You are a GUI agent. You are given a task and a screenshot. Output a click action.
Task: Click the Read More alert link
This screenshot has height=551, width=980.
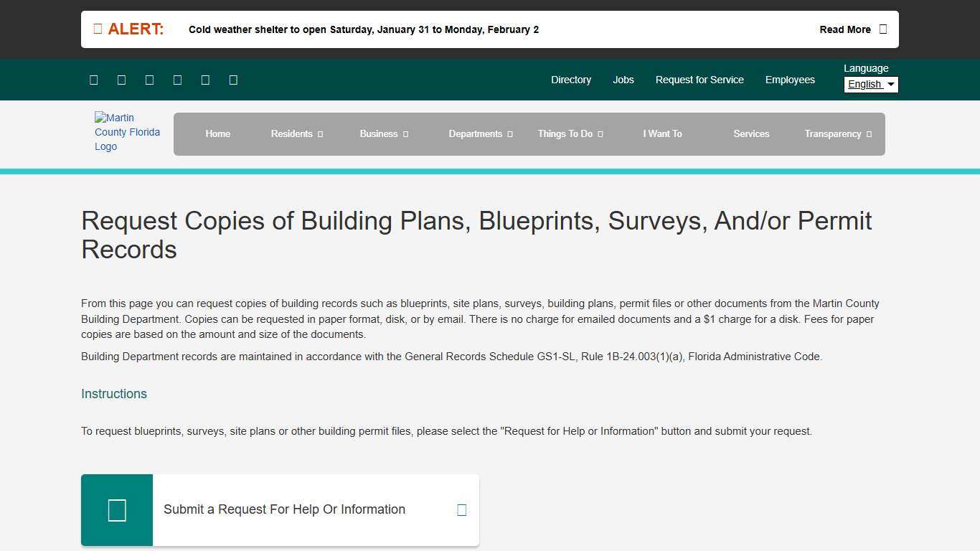844,29
